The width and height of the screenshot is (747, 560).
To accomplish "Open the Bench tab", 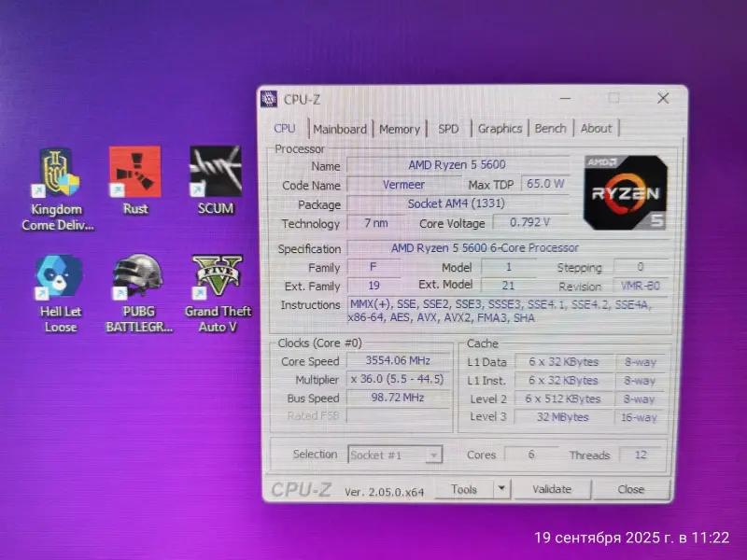I will tap(550, 128).
